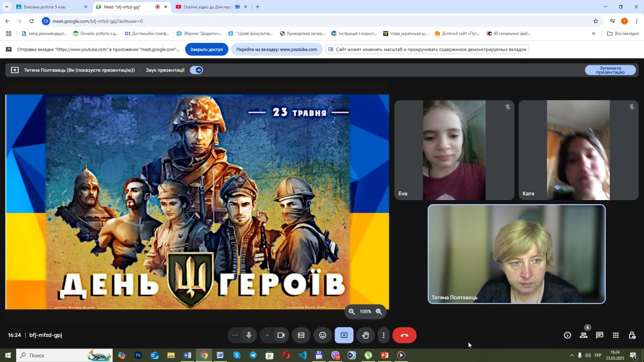Open volume control in system tray
The width and height of the screenshot is (644, 362).
tap(588, 355)
